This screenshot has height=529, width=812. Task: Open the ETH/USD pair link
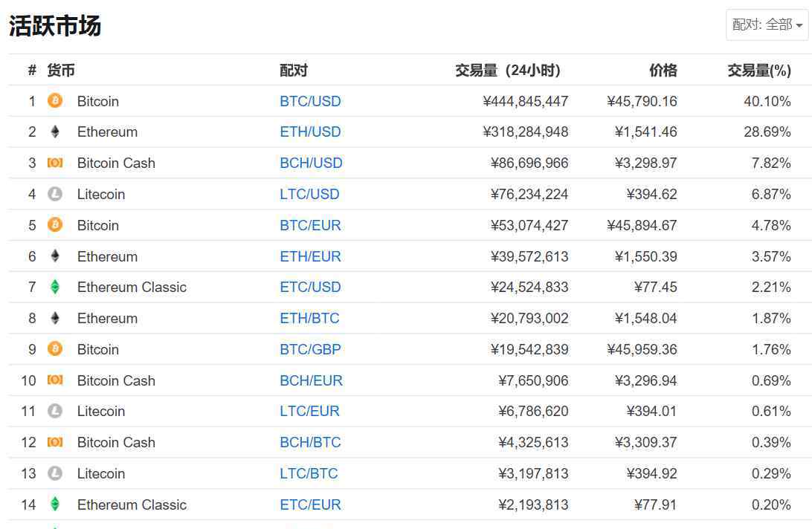pos(310,132)
